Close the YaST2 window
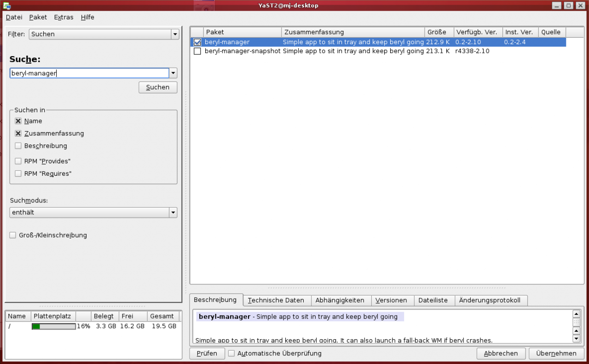Viewport: 589px width, 364px height. [580, 6]
